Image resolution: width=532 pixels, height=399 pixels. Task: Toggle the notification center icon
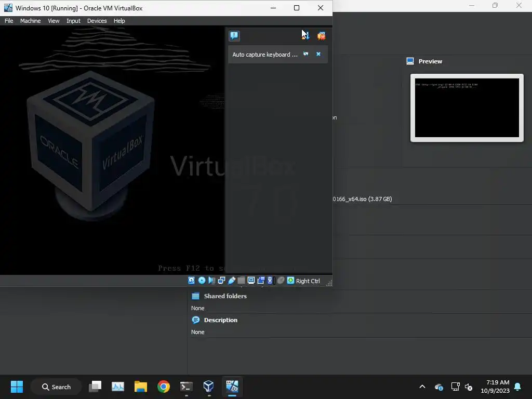click(234, 36)
